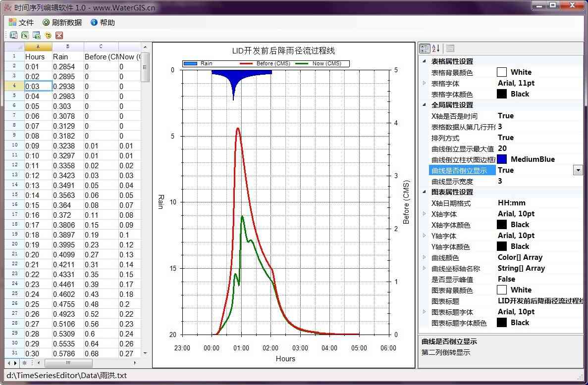The height and width of the screenshot is (385, 588).
Task: Click the horizontal scroll right arrow under spreadsheet
Action: [x=135, y=363]
